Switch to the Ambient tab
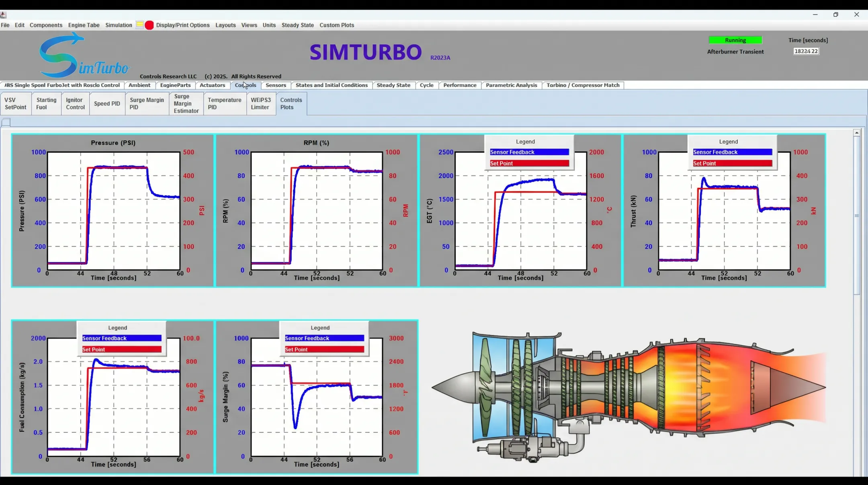Image resolution: width=868 pixels, height=485 pixels. 139,85
